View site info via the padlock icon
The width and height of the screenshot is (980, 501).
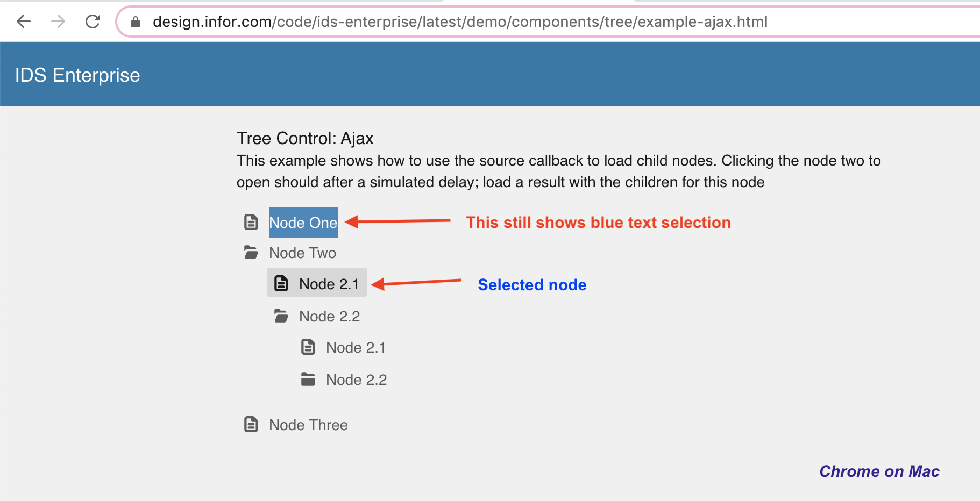[136, 22]
